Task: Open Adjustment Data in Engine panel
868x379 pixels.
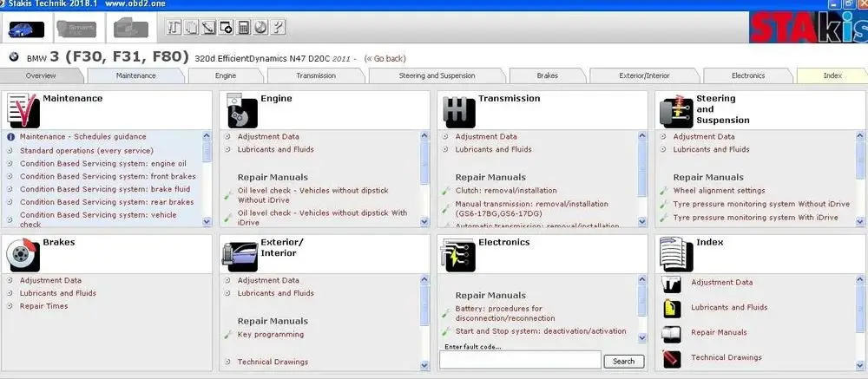Action: point(268,137)
